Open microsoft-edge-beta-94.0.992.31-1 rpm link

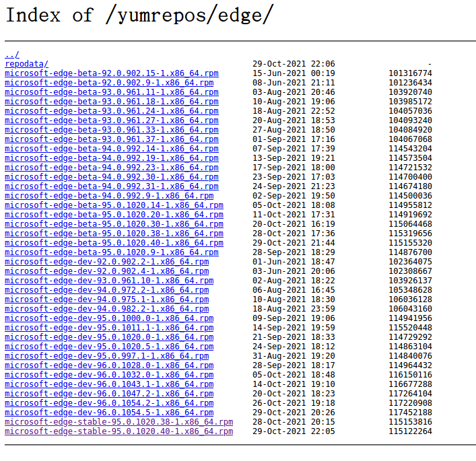coord(112,186)
